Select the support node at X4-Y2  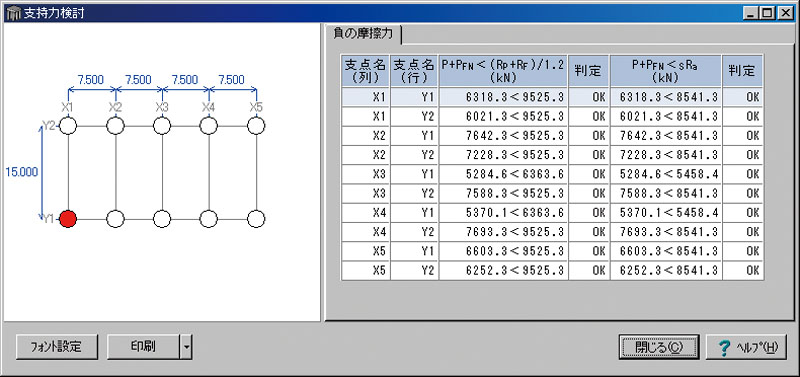tap(209, 125)
